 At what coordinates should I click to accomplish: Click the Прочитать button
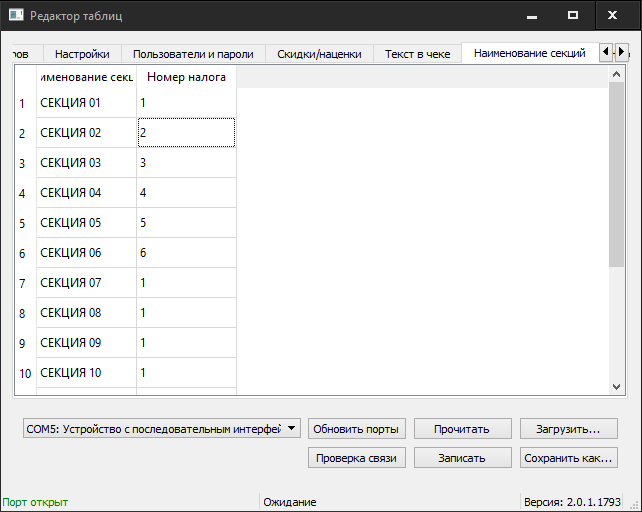(462, 429)
